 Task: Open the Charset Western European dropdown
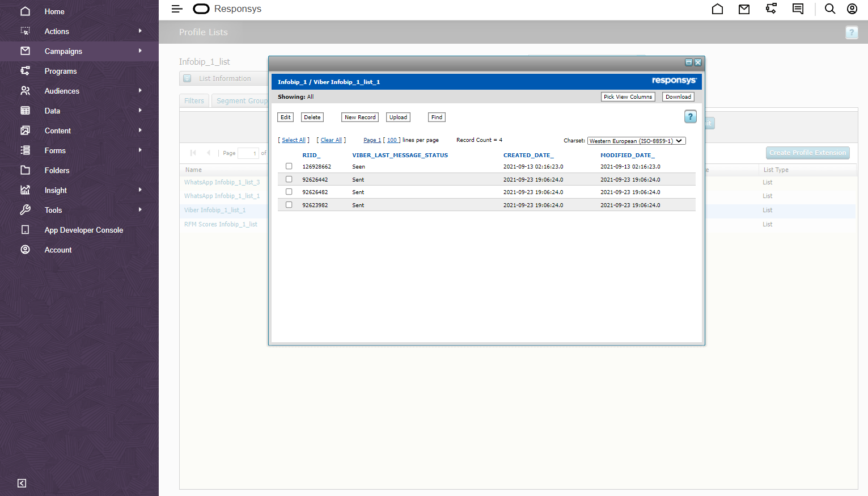[636, 141]
